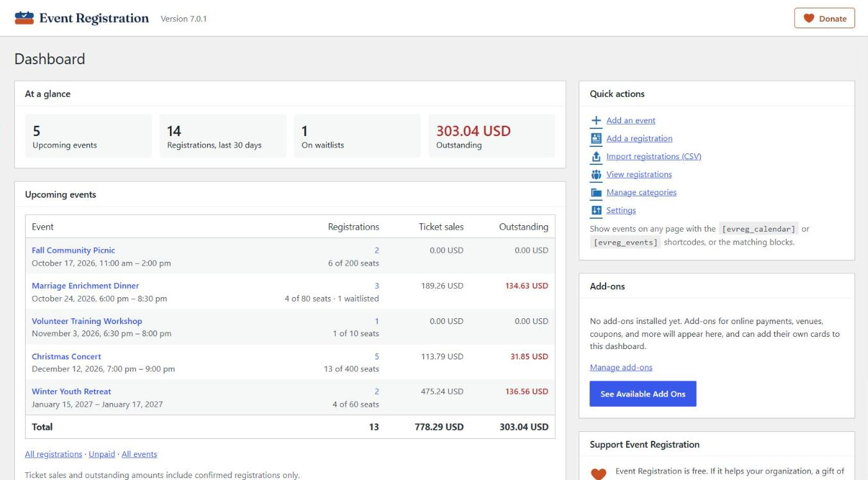Click the [evreg_events] shortcode text
Viewport: 868px width, 480px height.
(624, 243)
